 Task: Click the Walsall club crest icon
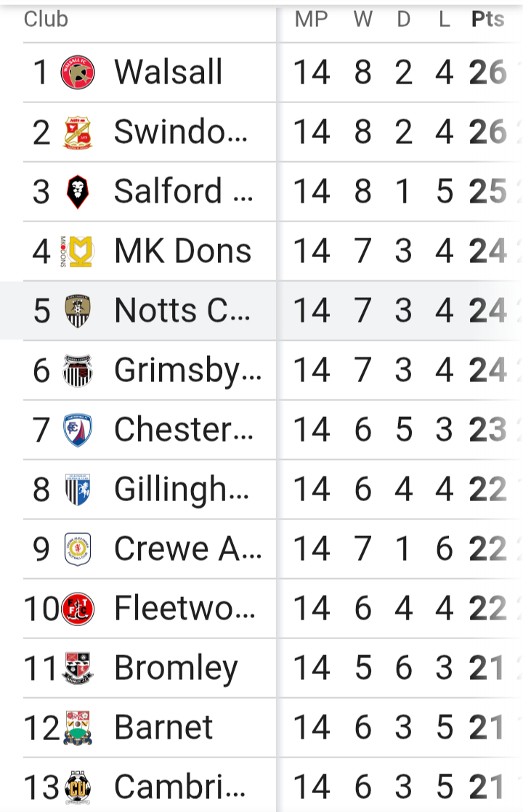click(x=78, y=73)
